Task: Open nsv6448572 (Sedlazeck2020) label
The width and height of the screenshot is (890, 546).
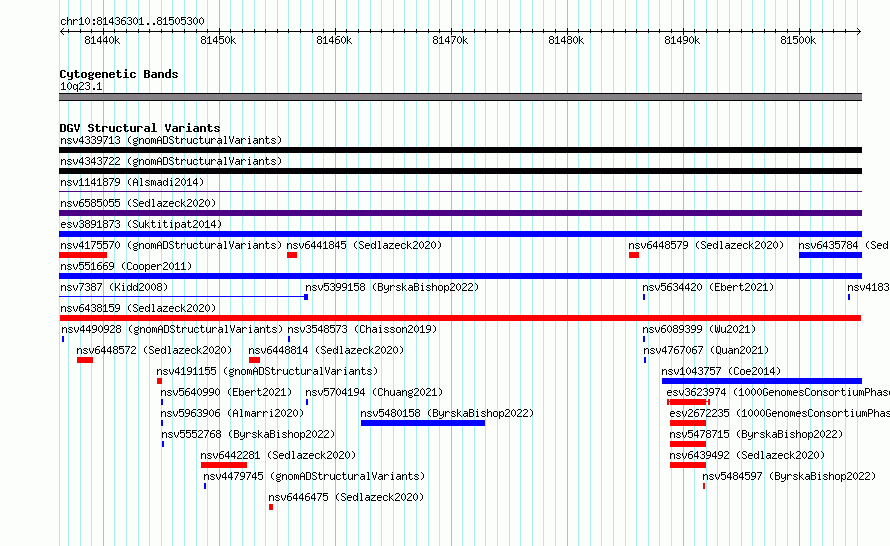Action: click(154, 350)
